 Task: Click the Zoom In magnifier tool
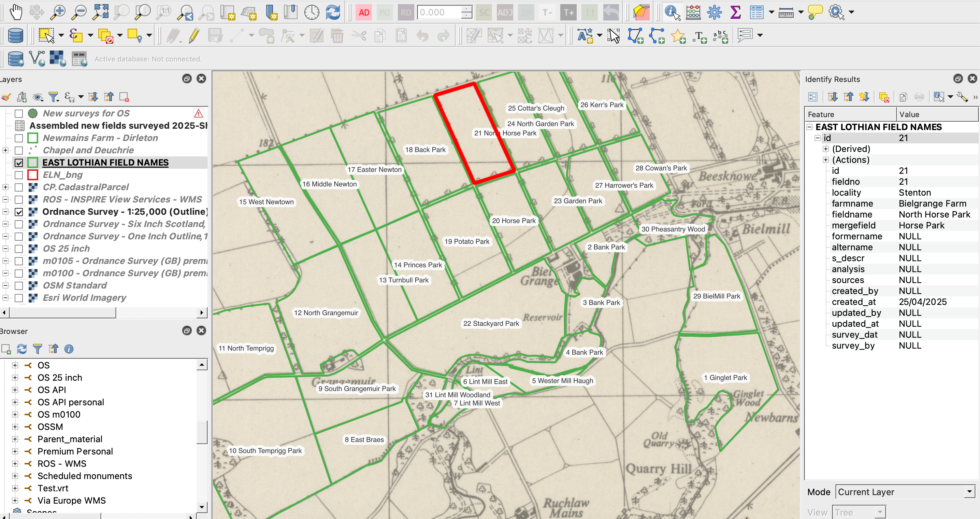pos(58,12)
